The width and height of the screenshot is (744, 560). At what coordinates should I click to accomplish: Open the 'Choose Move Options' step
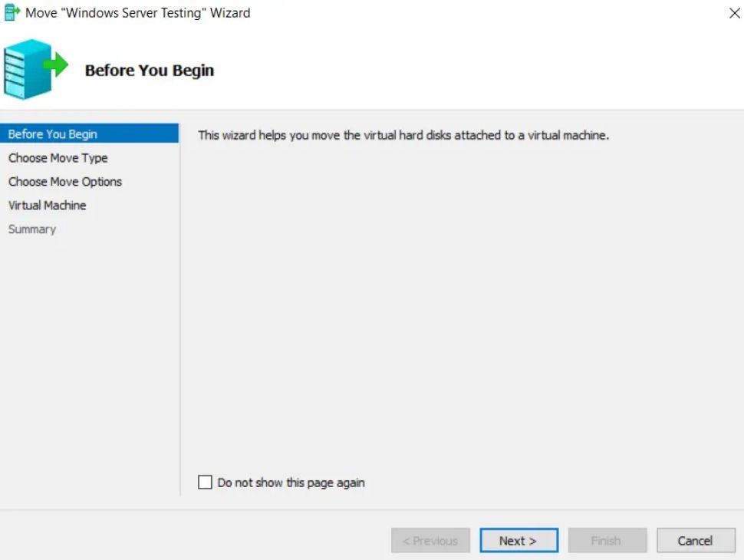(65, 182)
